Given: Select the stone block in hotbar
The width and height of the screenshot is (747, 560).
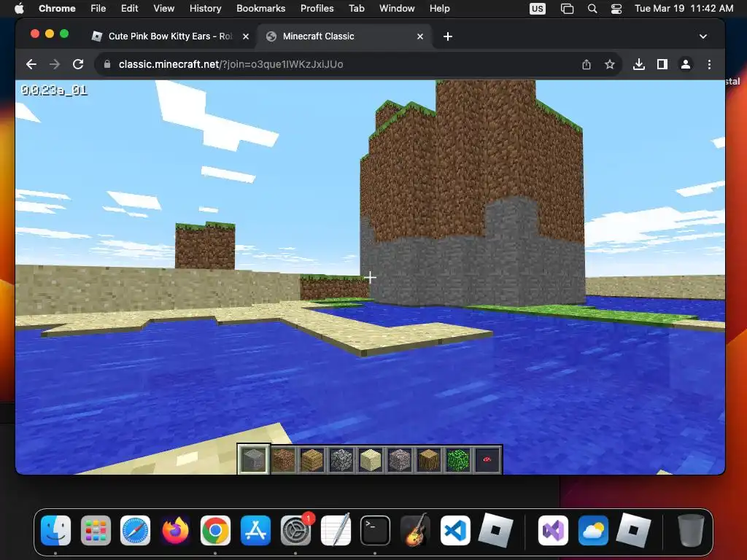Looking at the screenshot, I should point(254,459).
